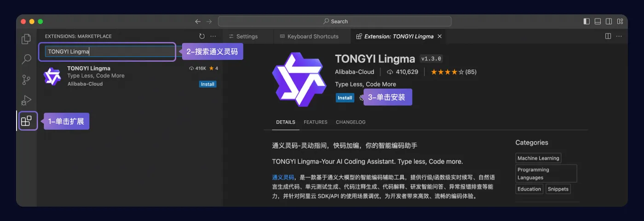644x221 pixels.
Task: Click the large TONGYI Lingma logo
Action: (299, 79)
